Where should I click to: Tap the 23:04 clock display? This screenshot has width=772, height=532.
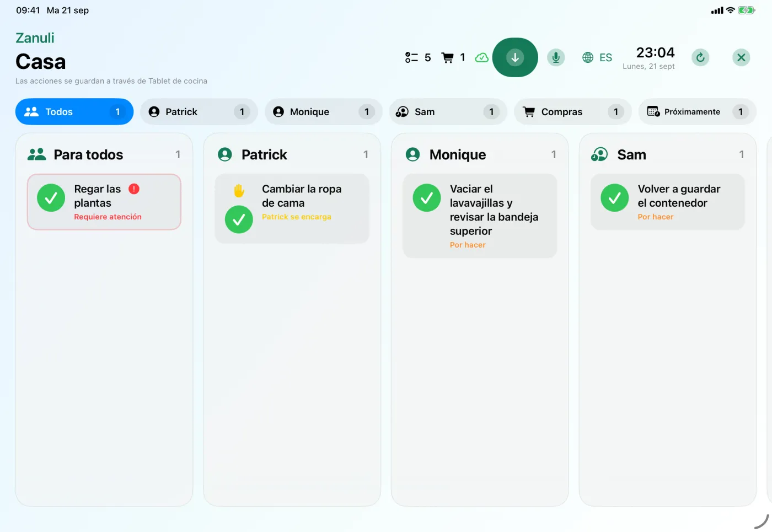[x=655, y=52]
